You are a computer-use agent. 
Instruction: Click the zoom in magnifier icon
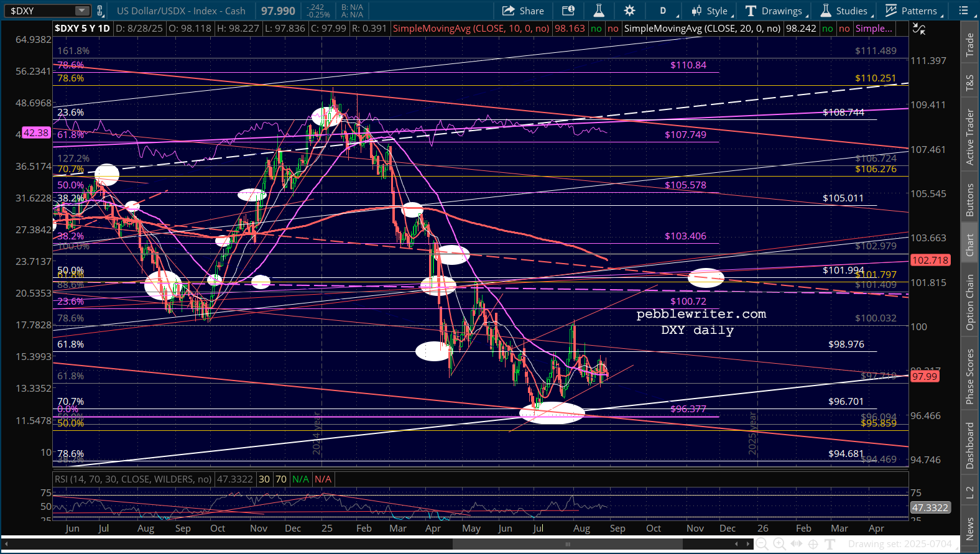tap(779, 544)
